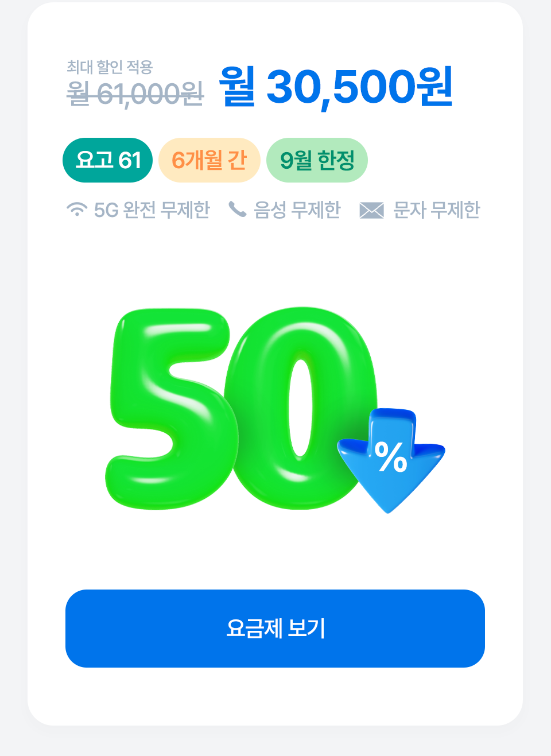551x756 pixels.
Task: Click the whole 50% discount illustration
Action: point(275,409)
